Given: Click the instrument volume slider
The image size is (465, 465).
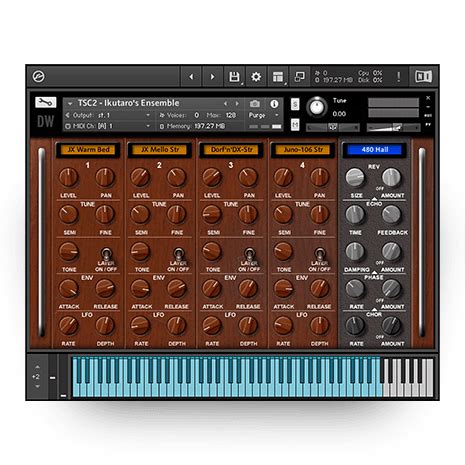Looking at the screenshot, I should click(393, 127).
